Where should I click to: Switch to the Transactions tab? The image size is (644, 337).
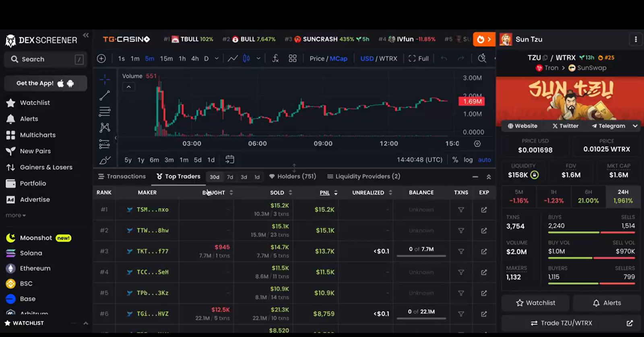[122, 176]
